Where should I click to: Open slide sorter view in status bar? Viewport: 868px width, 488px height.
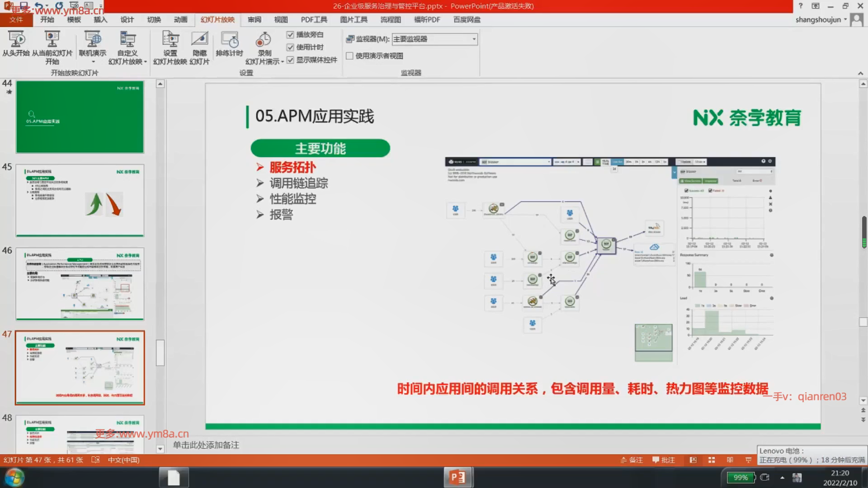712,460
